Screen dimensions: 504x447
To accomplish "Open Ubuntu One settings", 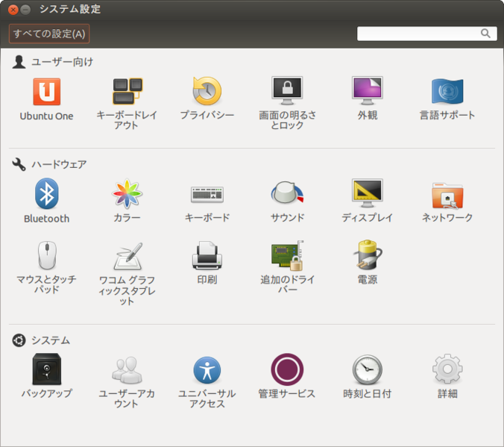I will click(x=46, y=93).
